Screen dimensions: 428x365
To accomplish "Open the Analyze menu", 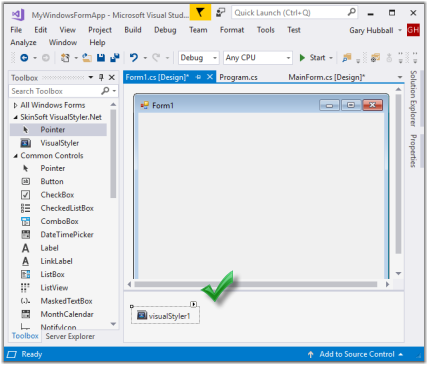I will [x=23, y=43].
